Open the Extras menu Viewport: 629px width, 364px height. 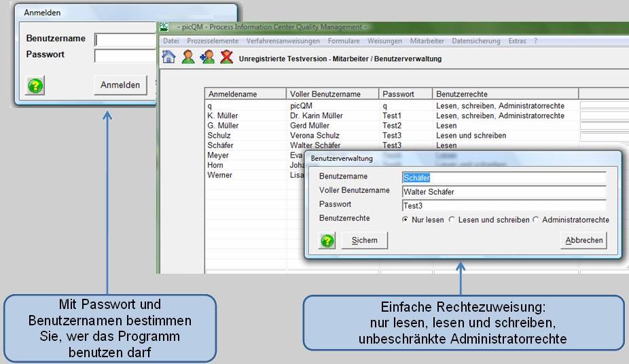tap(517, 41)
